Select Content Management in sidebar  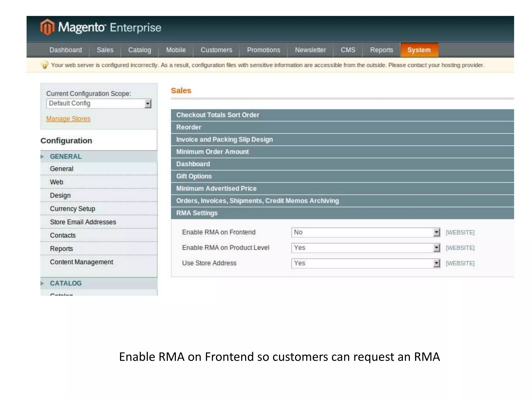(x=99, y=262)
